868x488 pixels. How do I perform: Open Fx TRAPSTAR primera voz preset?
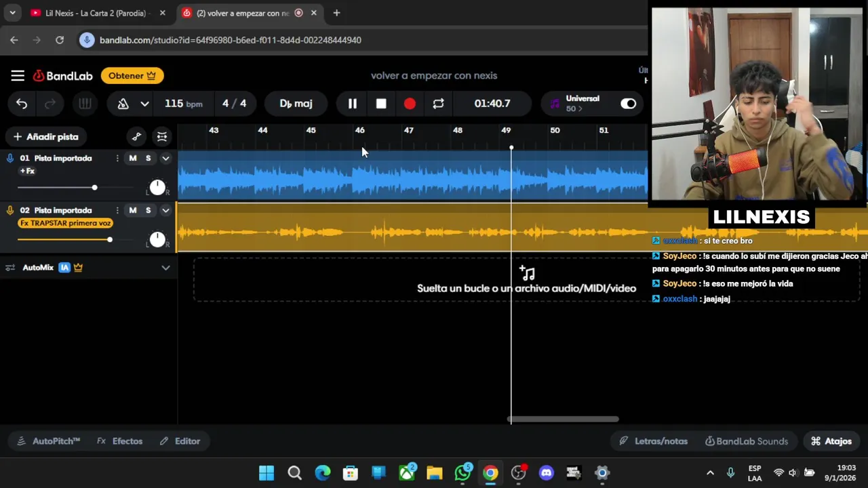[x=66, y=223]
